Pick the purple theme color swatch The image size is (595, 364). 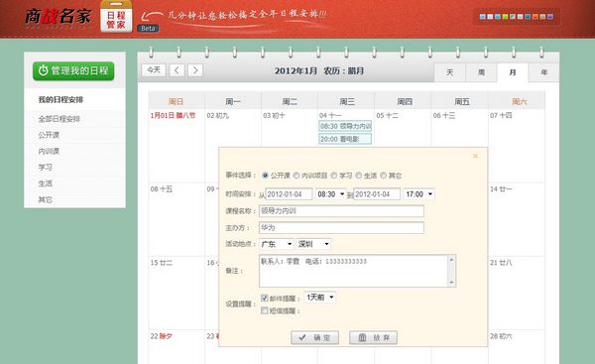tap(550, 16)
